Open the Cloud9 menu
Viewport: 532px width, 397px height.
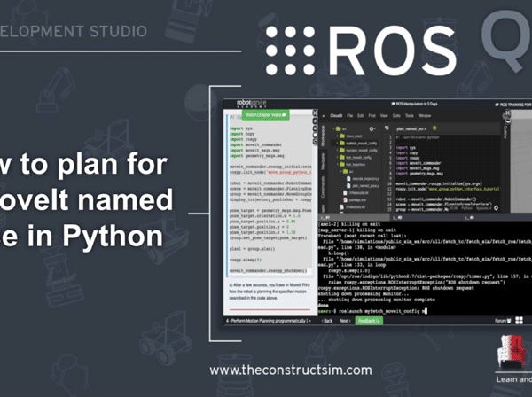[336, 116]
